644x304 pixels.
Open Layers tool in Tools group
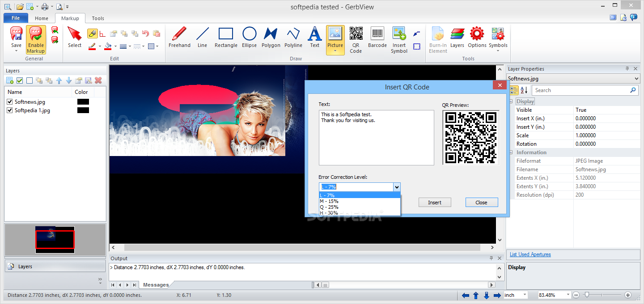pyautogui.click(x=457, y=38)
